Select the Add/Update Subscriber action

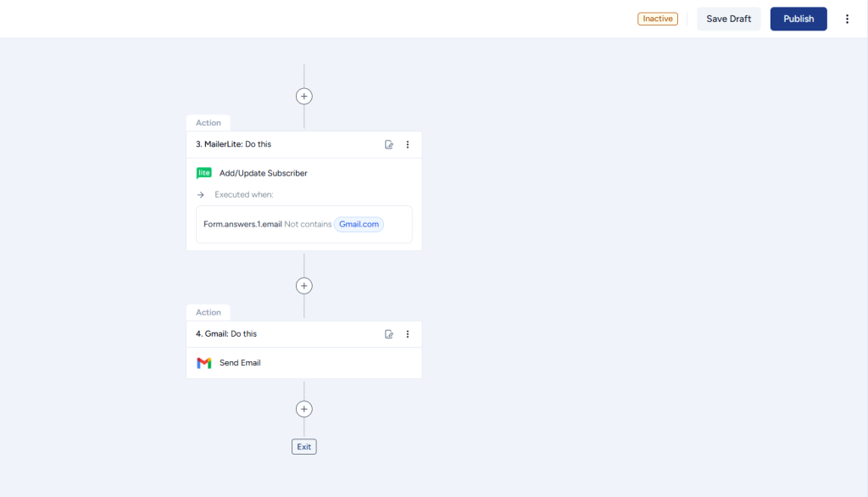263,173
